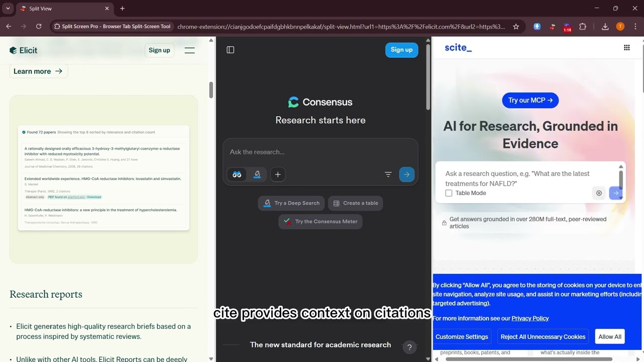Open the recorder extension showing 1:18
The image size is (644, 362).
[x=567, y=28]
